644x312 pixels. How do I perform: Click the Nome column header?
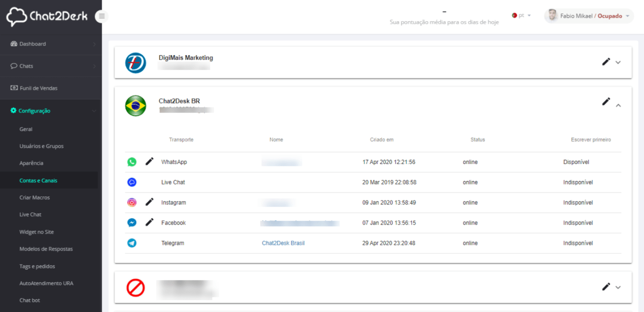[276, 140]
